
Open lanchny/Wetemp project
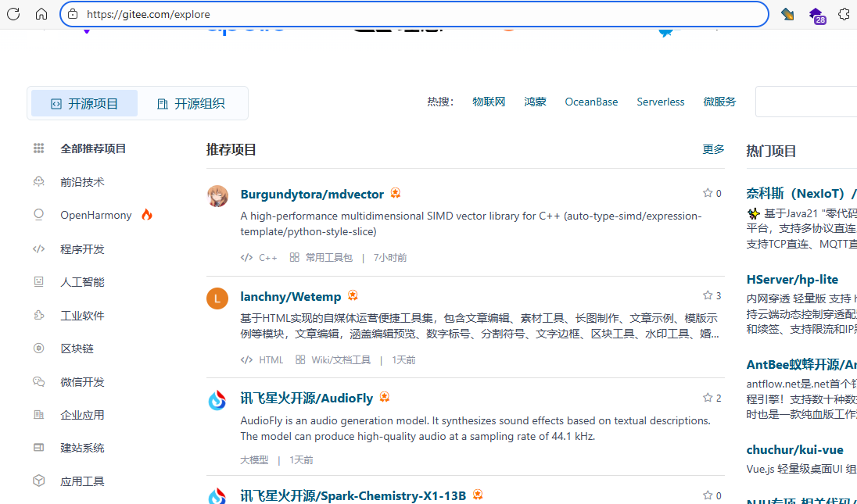click(291, 296)
